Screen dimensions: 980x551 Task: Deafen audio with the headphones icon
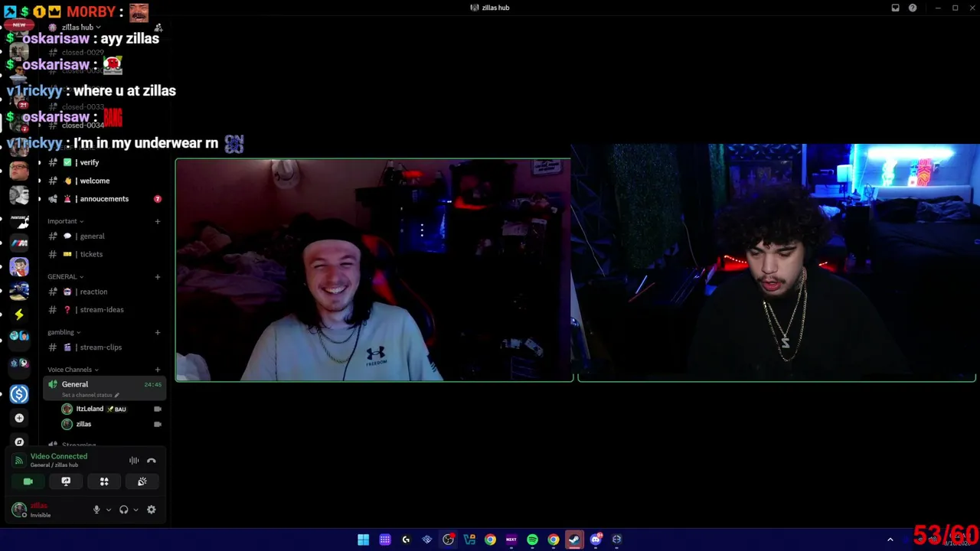pos(123,510)
